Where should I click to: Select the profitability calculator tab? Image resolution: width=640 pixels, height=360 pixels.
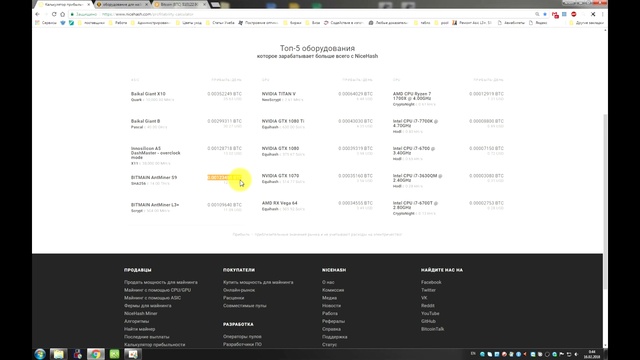(63, 4)
